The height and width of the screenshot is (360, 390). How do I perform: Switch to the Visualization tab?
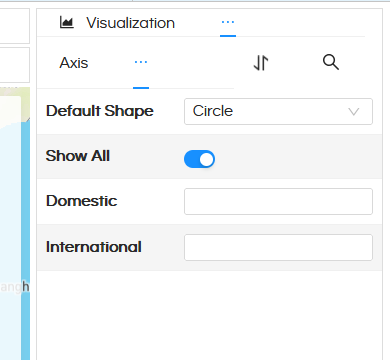point(130,23)
